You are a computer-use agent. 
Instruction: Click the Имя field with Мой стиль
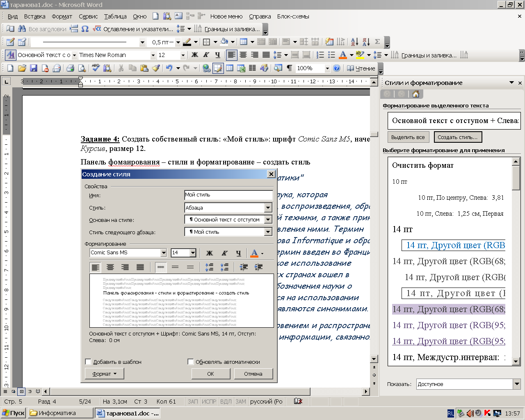point(228,195)
